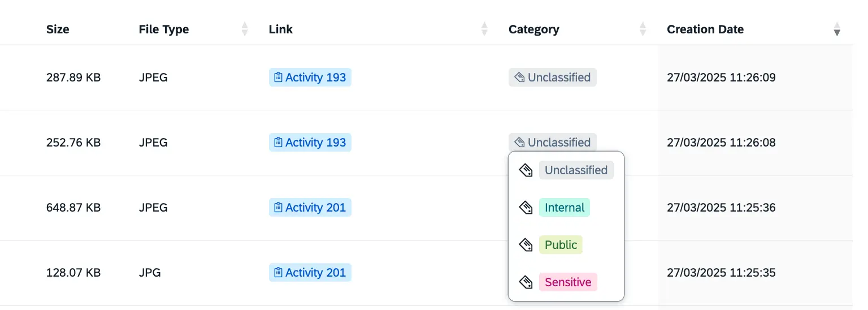Click tag icon beside Public option
The width and height of the screenshot is (868, 310).
[526, 245]
